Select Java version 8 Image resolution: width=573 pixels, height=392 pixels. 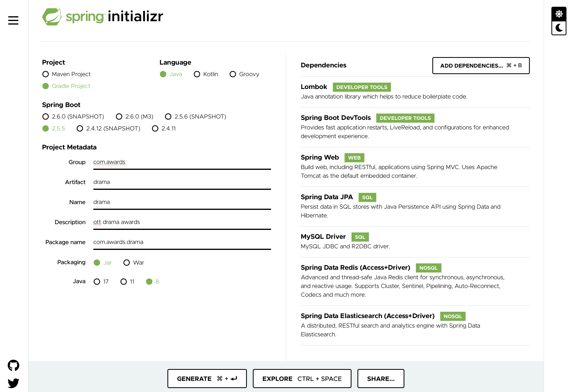pyautogui.click(x=152, y=282)
